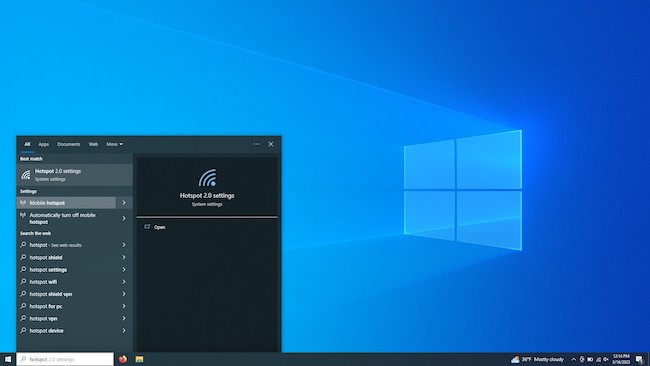Switch to the Apps search tab
Image resolution: width=650 pixels, height=366 pixels.
44,144
